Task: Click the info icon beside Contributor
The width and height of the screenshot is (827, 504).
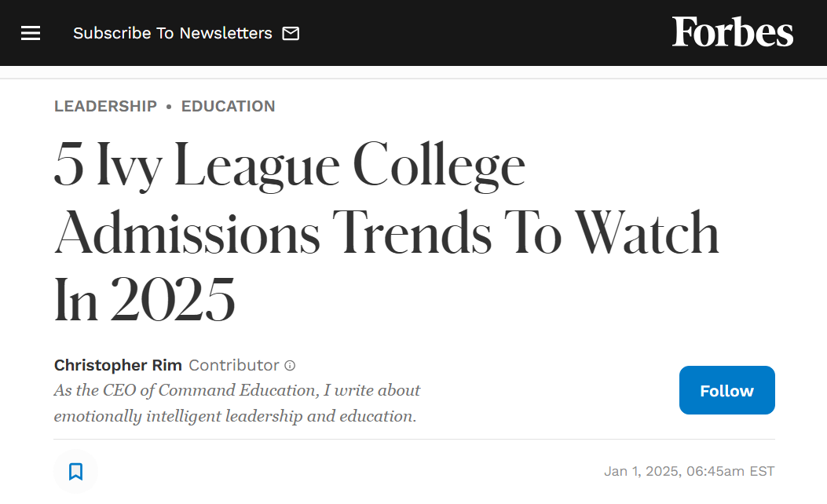Action: coord(290,365)
